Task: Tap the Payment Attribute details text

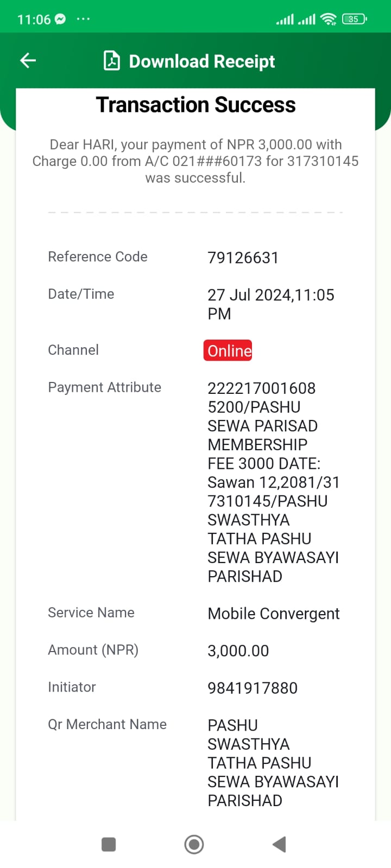Action: point(273,482)
